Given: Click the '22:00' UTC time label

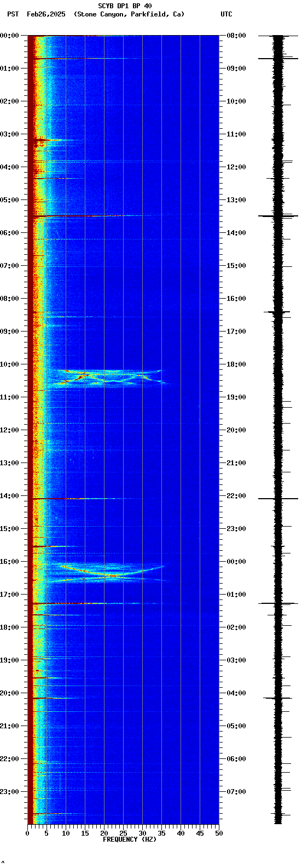Looking at the screenshot, I should coord(236,496).
